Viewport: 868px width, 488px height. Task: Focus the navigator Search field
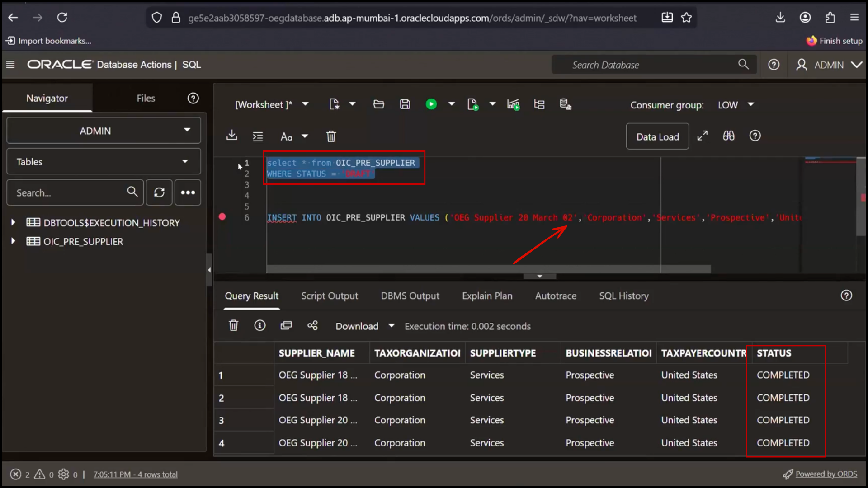coord(75,192)
